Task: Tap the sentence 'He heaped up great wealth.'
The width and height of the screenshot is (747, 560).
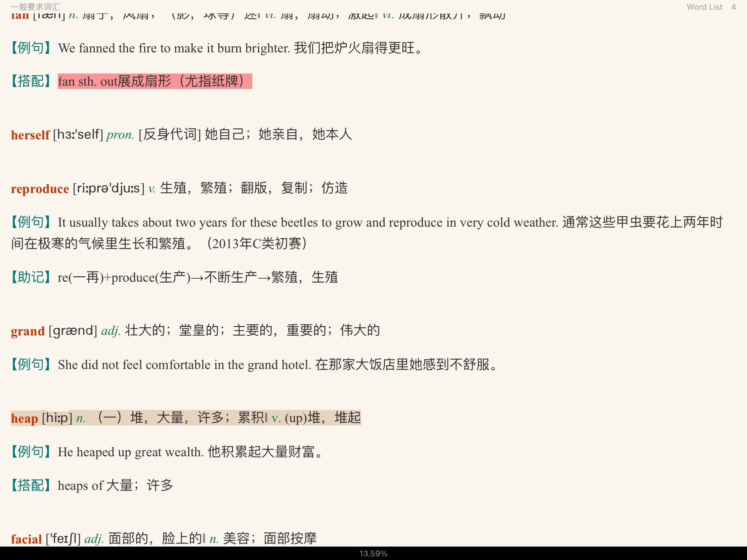Action: tap(130, 452)
